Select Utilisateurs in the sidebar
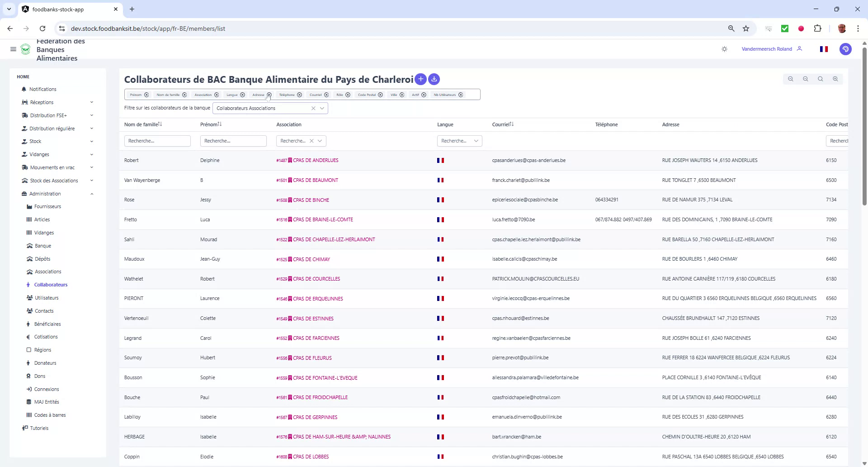The image size is (868, 467). pos(47,298)
